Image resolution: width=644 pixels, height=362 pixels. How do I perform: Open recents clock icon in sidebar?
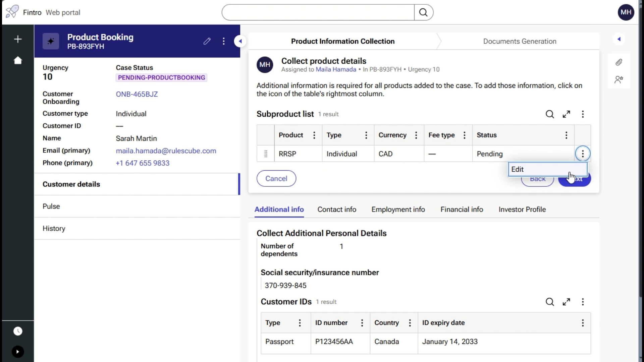point(18,331)
